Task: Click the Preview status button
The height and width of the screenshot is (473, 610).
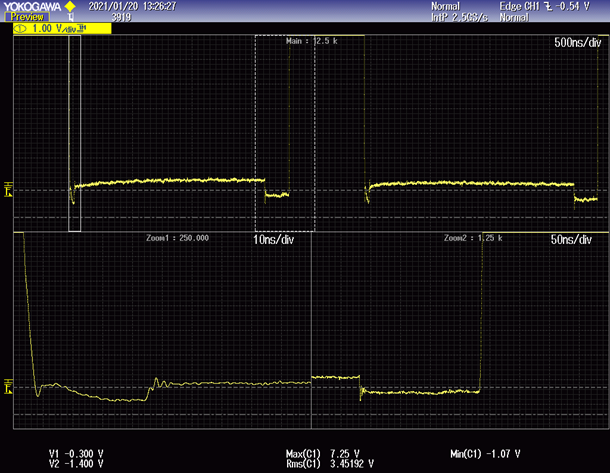Action: point(27,17)
